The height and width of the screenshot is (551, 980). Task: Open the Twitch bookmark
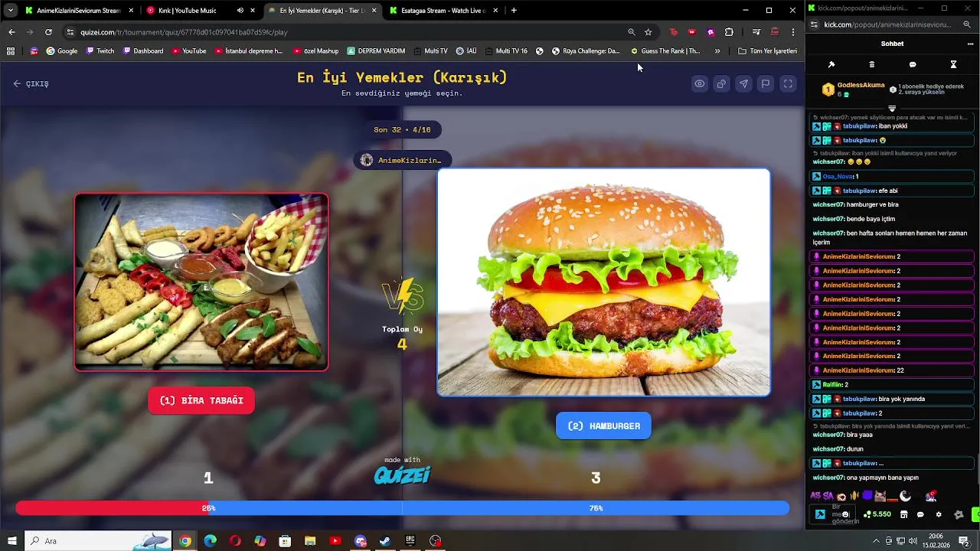tap(100, 51)
